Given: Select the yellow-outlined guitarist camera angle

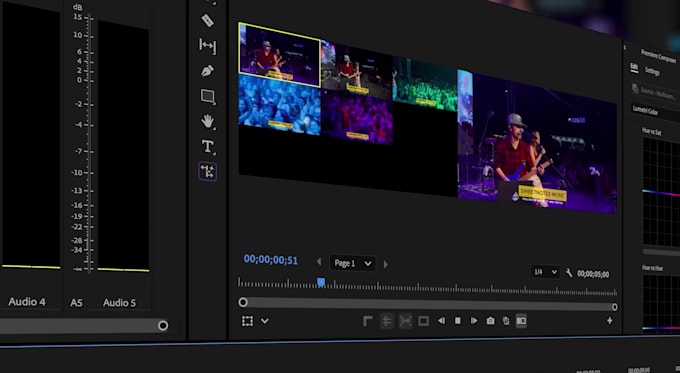Looking at the screenshot, I should coord(280,54).
